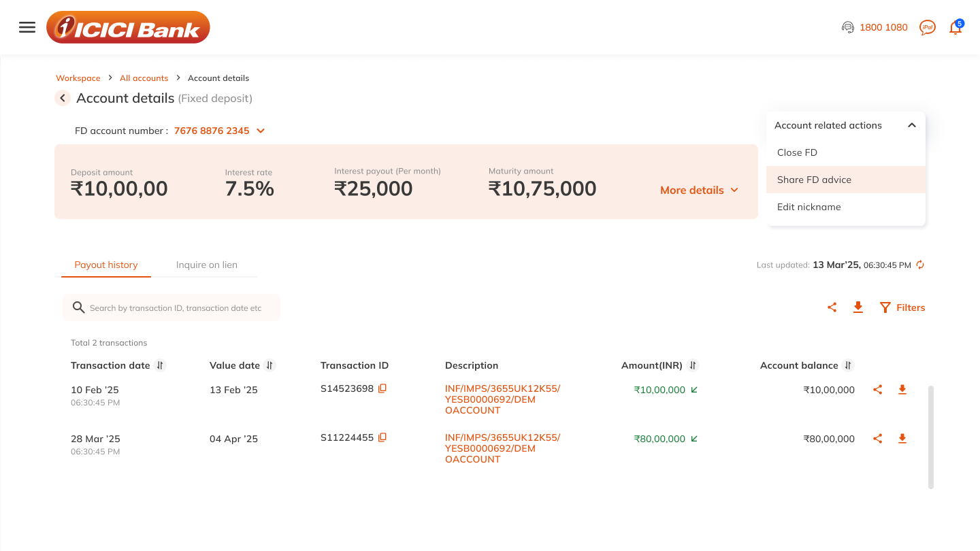Refresh the last updated timestamp
The width and height of the screenshot is (980, 551).
[920, 265]
